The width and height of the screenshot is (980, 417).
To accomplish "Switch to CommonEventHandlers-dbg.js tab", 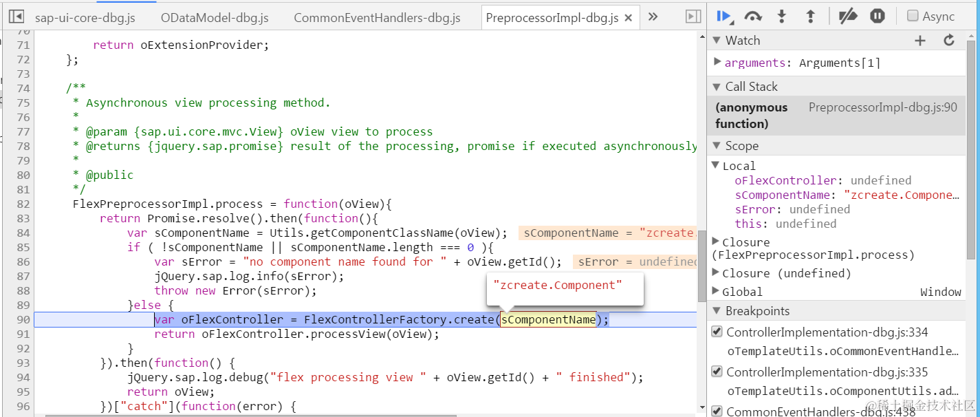I will (377, 18).
